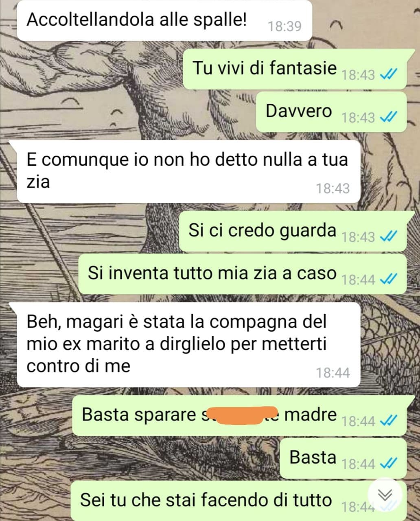Select the 'Davvero' message bubble
Image resolution: width=420 pixels, height=521 pixels.
coord(331,112)
